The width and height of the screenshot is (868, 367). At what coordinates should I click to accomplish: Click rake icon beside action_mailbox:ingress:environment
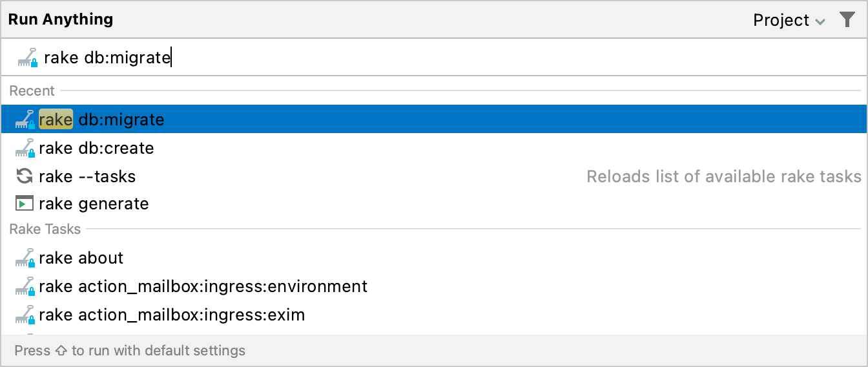pos(25,286)
